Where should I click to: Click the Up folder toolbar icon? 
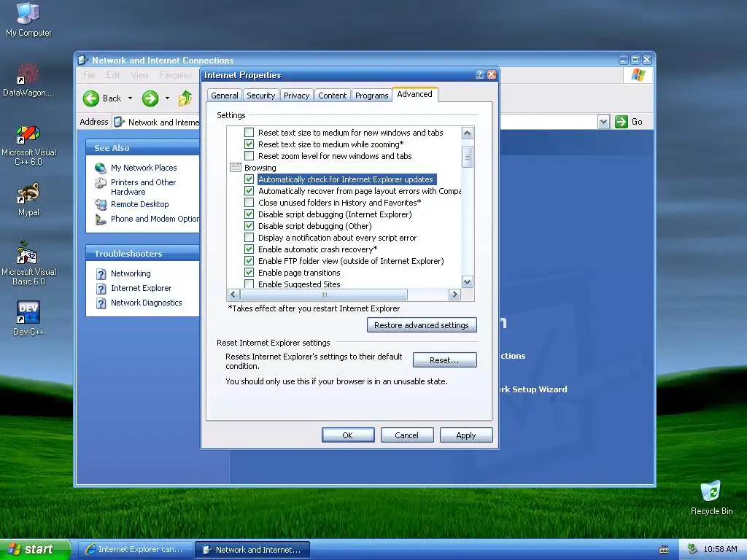pyautogui.click(x=185, y=98)
